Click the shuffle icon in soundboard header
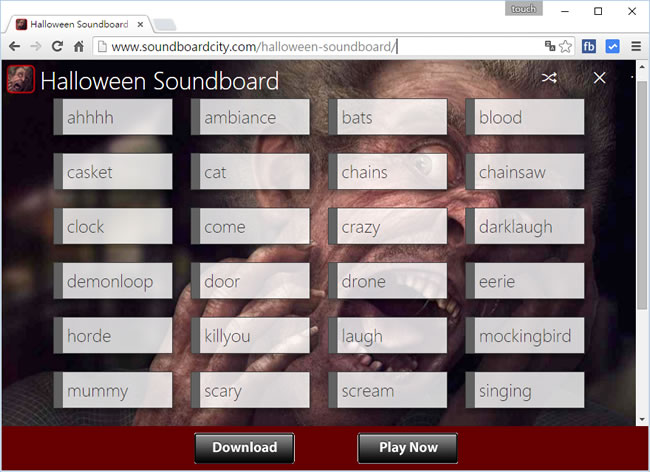The height and width of the screenshot is (472, 650). (x=549, y=78)
